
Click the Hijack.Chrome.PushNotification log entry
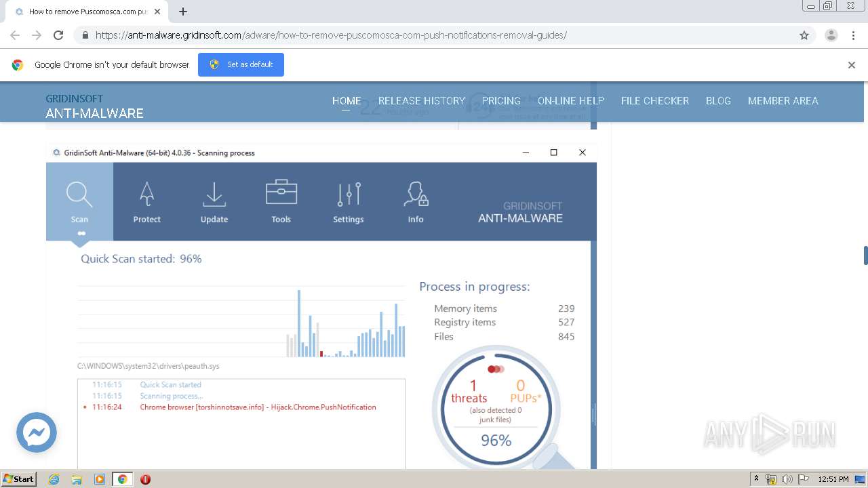point(258,407)
